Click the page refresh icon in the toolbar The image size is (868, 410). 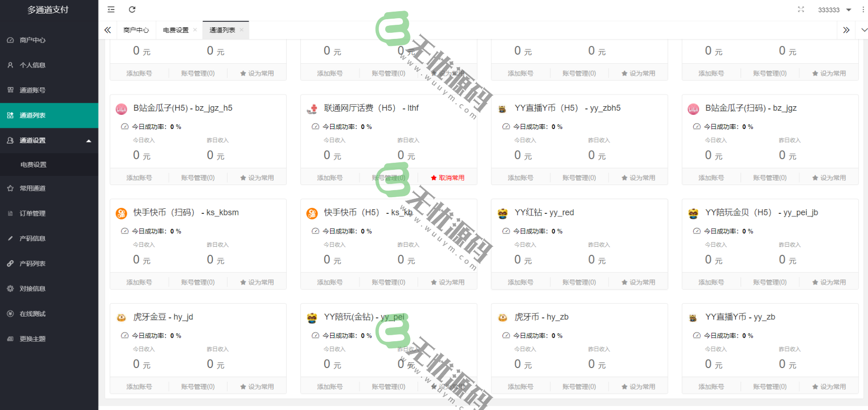coord(132,9)
